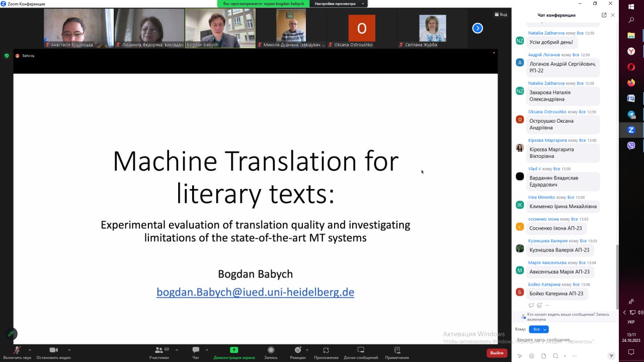Expand audio options arrow beside microphone
This screenshot has height=362, width=644.
pyautogui.click(x=30, y=349)
